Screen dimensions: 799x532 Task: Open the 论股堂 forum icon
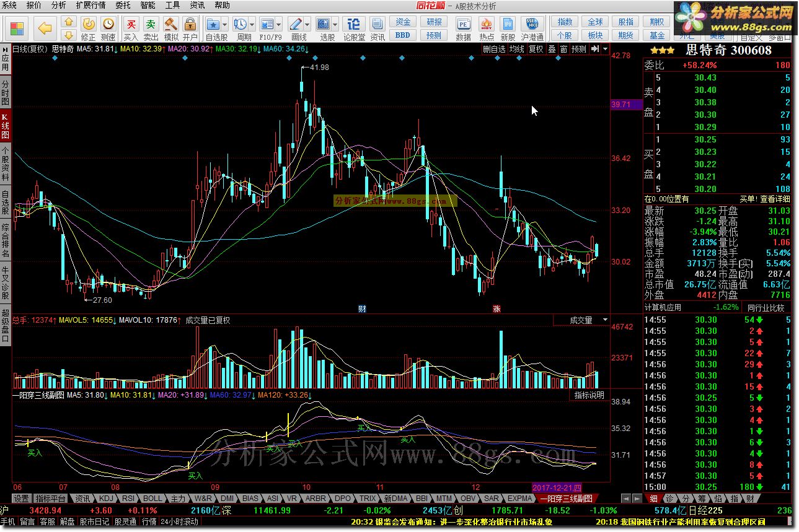pyautogui.click(x=354, y=28)
